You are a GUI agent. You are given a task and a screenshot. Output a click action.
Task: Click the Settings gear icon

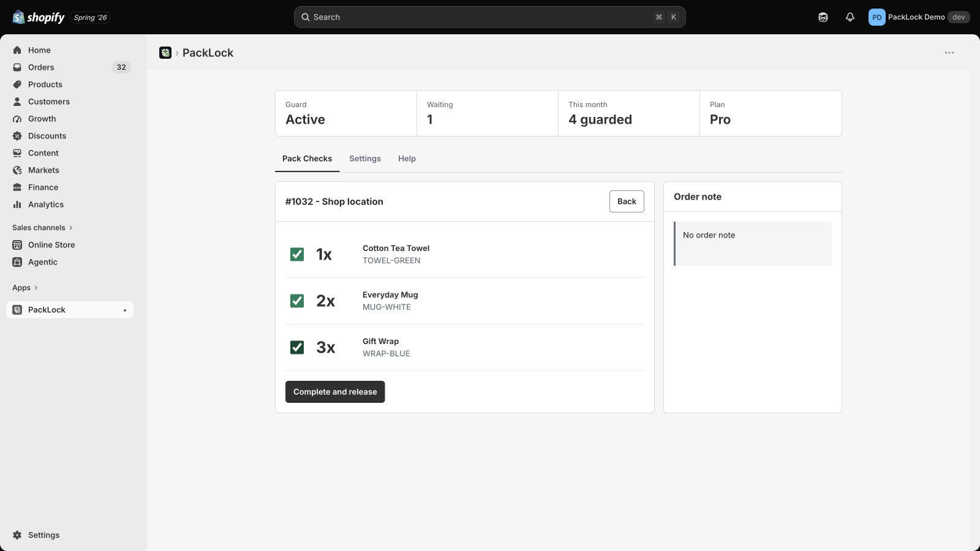point(17,535)
